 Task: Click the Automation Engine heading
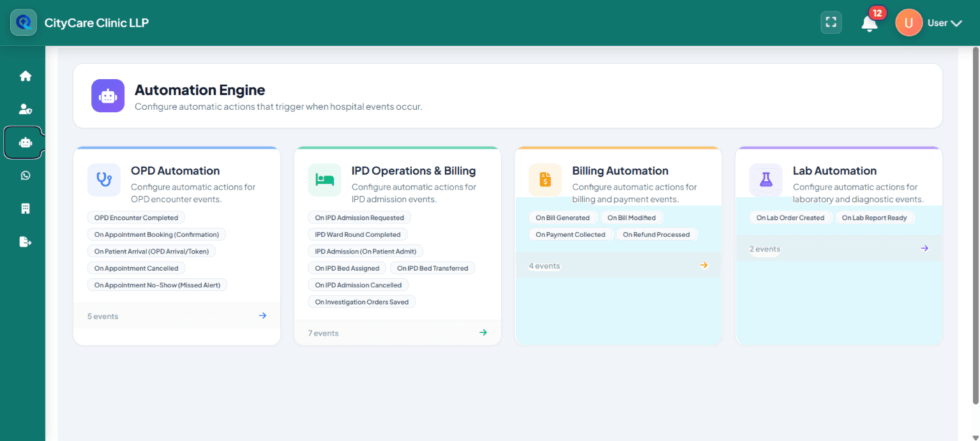[x=200, y=90]
